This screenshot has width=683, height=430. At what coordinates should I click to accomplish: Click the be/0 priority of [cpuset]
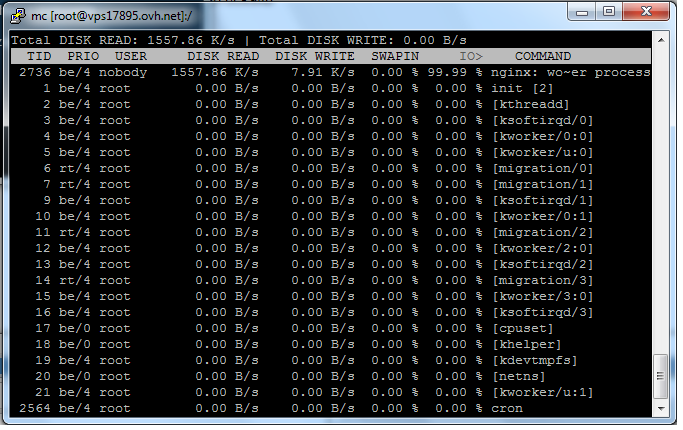[74, 328]
